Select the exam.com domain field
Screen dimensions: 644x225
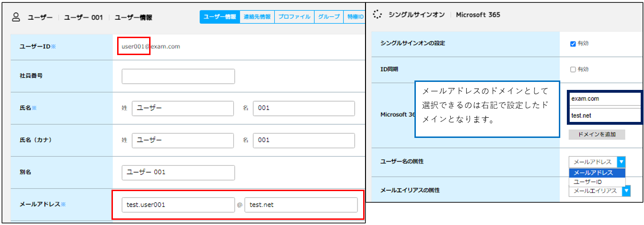coord(604,99)
